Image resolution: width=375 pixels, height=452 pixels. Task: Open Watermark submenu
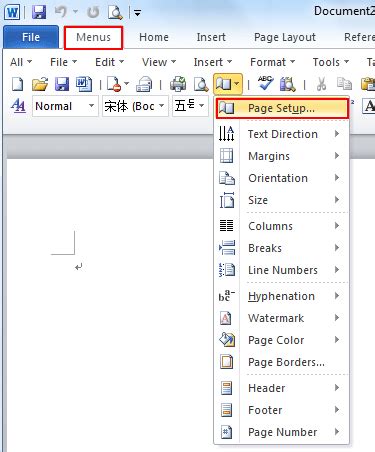(281, 318)
